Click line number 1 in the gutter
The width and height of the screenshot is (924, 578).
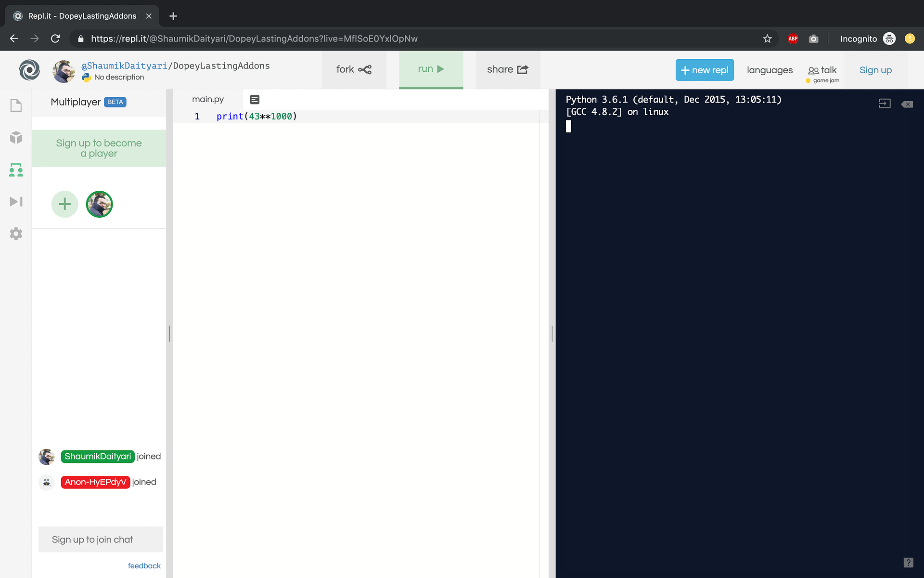click(x=197, y=116)
